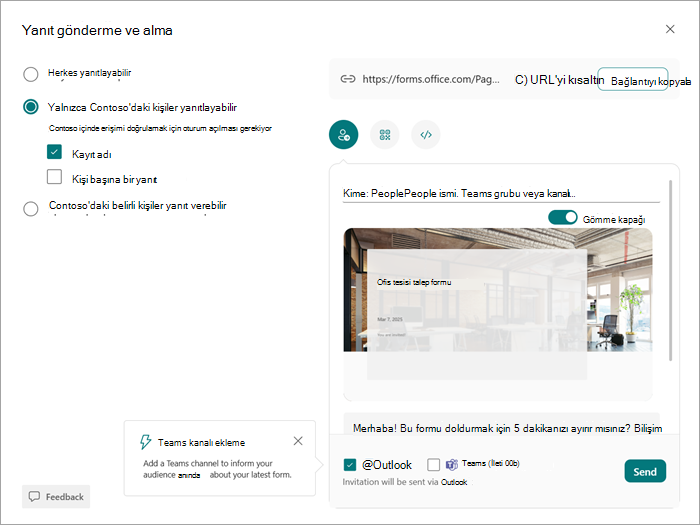This screenshot has height=525, width=700.
Task: Select the invite people icon
Action: pos(343,134)
